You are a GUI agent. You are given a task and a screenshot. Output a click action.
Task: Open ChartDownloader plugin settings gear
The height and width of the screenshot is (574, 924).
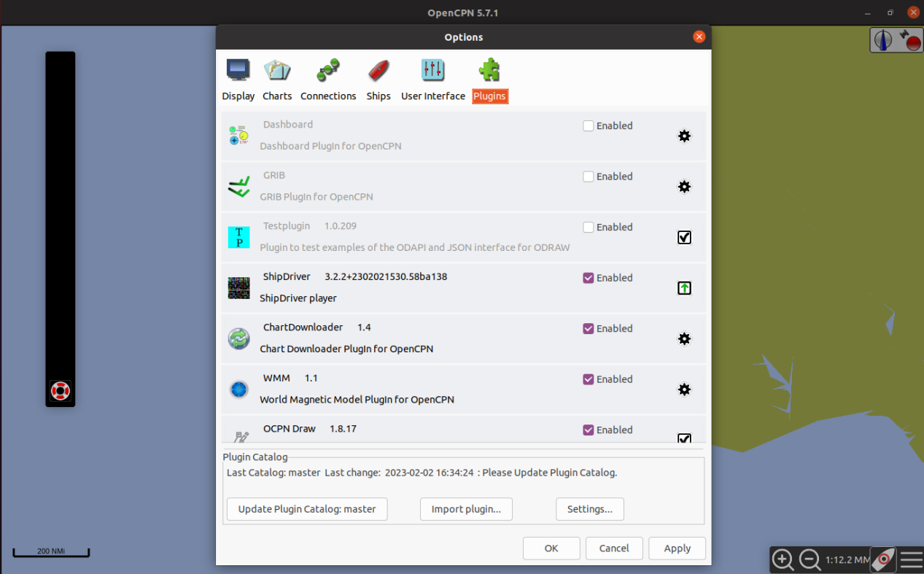(x=684, y=338)
